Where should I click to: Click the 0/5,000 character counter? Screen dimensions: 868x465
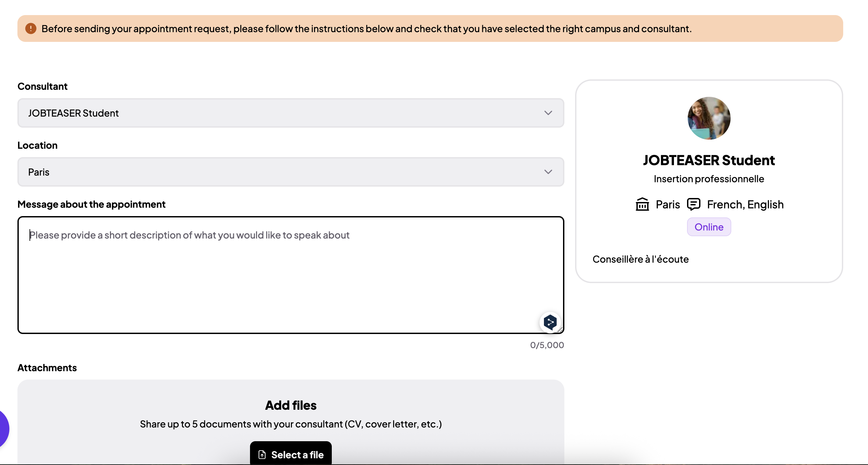click(x=547, y=345)
